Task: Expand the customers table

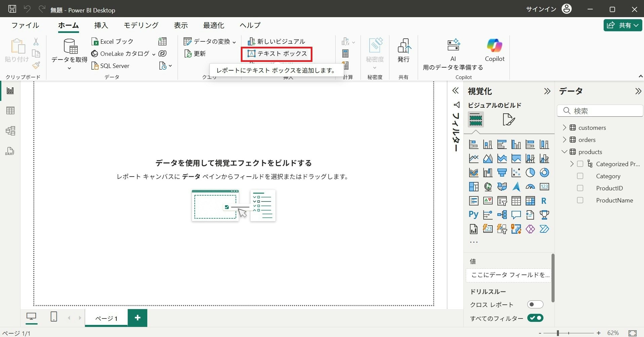Action: 565,127
